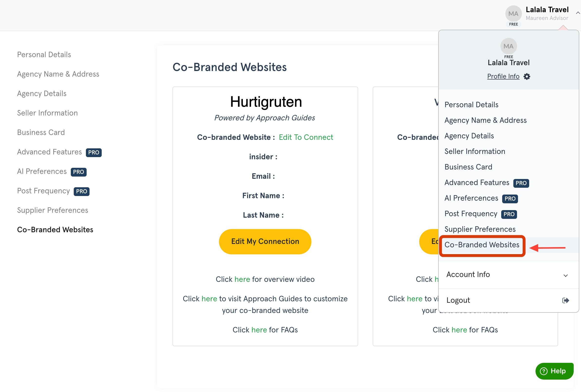Viewport: 581px width, 392px height.
Task: Click the logout arrow icon
Action: click(x=565, y=300)
